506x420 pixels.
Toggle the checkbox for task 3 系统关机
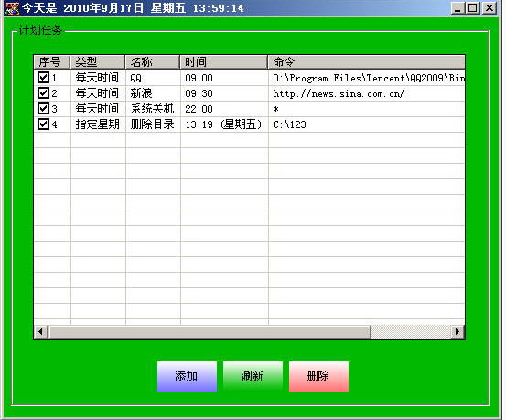[x=43, y=109]
